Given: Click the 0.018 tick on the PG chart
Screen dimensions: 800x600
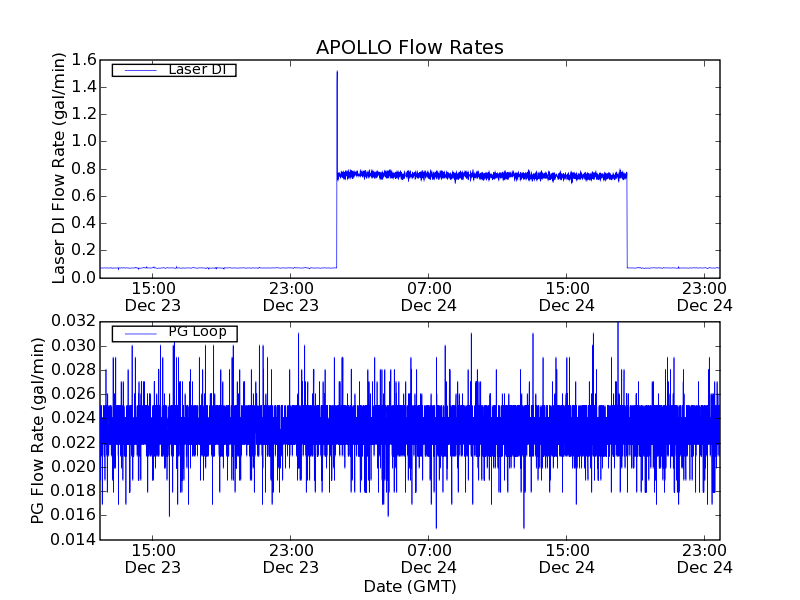Looking at the screenshot, I should coord(73,491).
